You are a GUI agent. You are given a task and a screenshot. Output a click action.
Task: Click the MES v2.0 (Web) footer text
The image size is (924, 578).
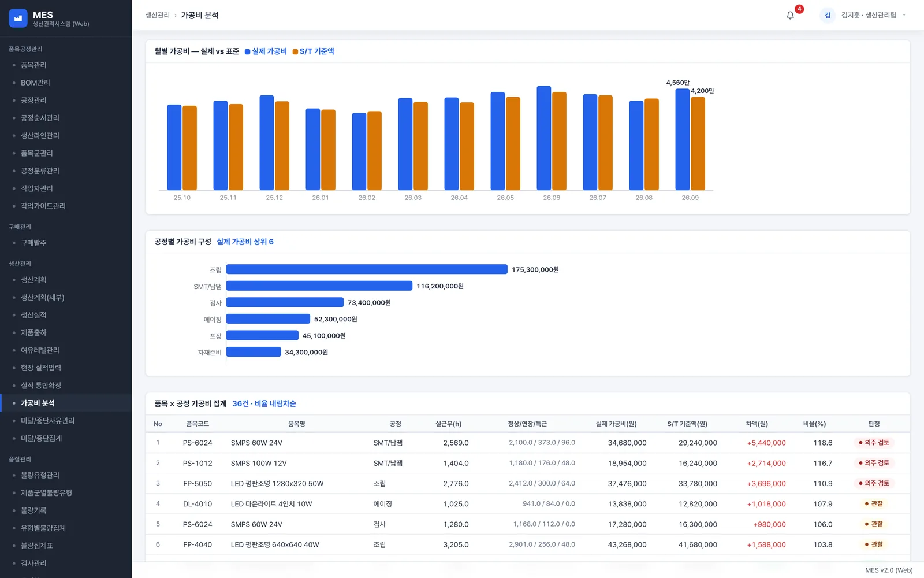point(889,570)
